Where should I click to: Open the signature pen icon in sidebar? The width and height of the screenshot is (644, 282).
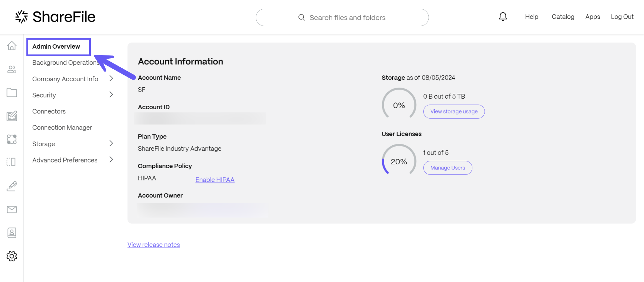click(x=12, y=186)
